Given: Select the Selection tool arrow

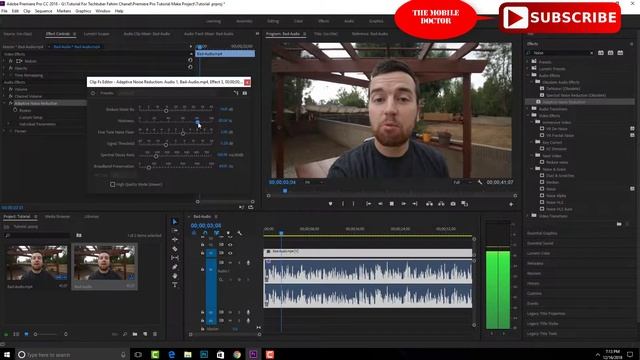Looking at the screenshot, I should coord(175,222).
